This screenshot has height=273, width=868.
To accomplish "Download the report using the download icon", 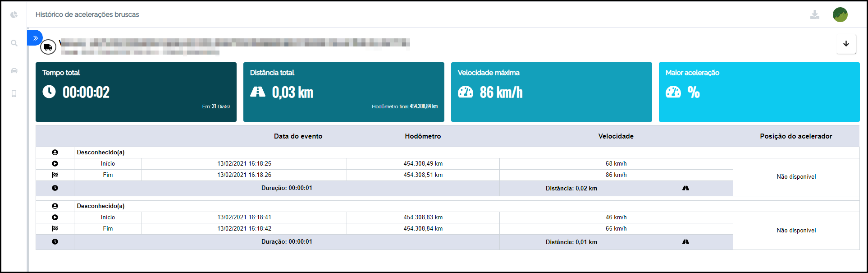I will click(814, 14).
